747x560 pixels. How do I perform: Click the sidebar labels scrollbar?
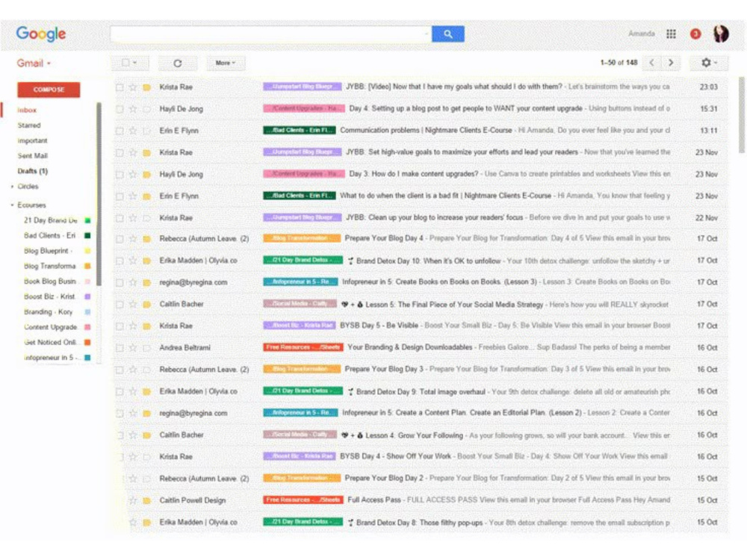(99, 194)
